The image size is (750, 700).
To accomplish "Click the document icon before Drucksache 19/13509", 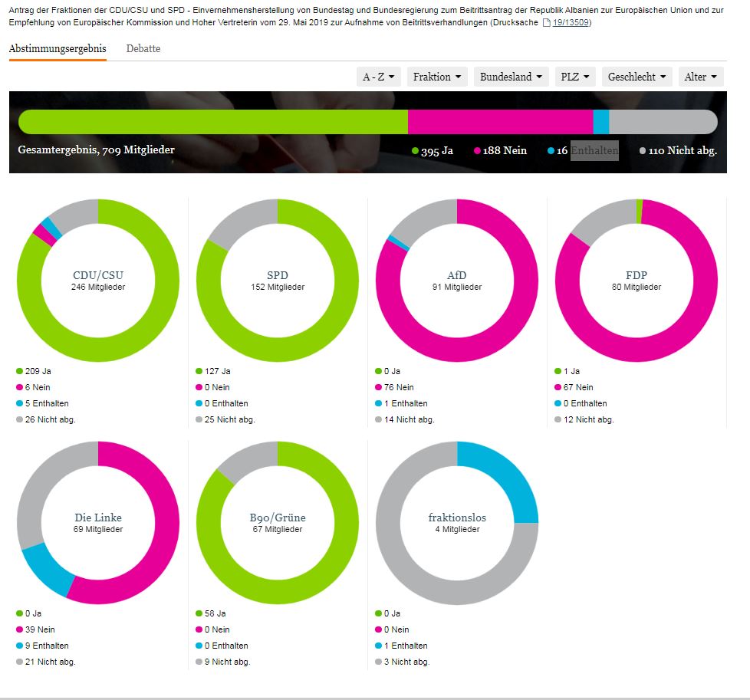I will [546, 23].
